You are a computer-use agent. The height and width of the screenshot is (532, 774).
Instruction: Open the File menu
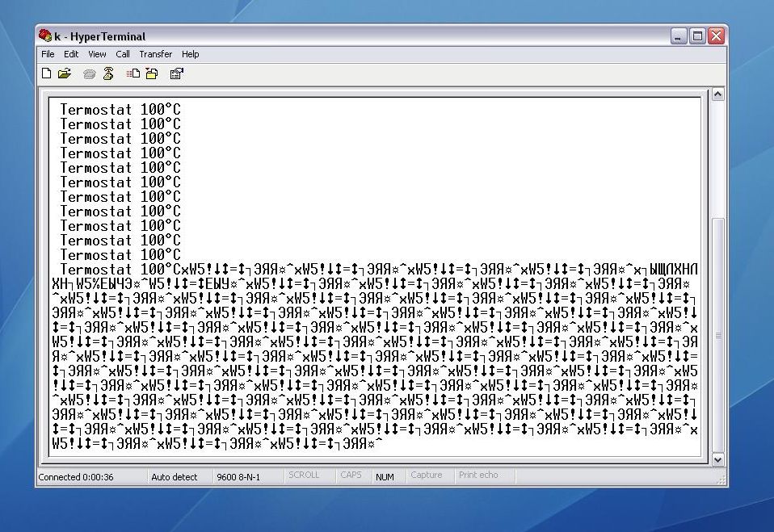pos(48,54)
